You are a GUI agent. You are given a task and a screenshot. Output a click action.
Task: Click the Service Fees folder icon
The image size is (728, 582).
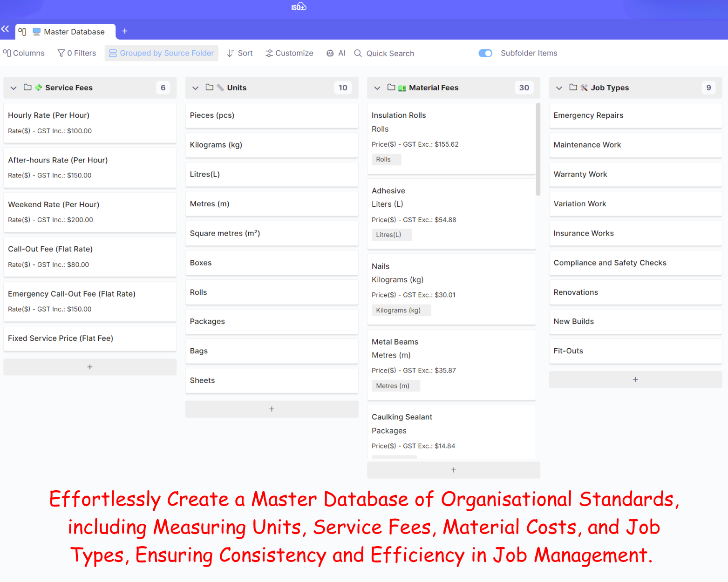tap(27, 88)
